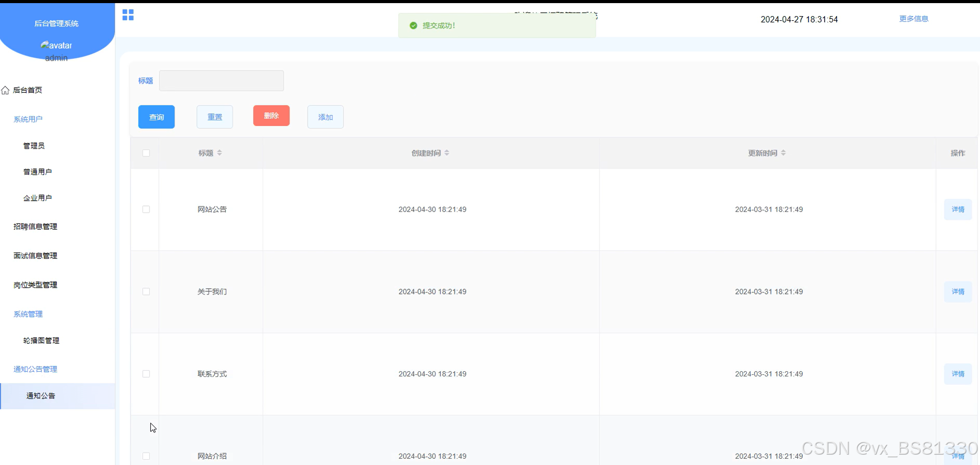Go to 招聘信息管理
The height and width of the screenshot is (465, 980).
[35, 227]
